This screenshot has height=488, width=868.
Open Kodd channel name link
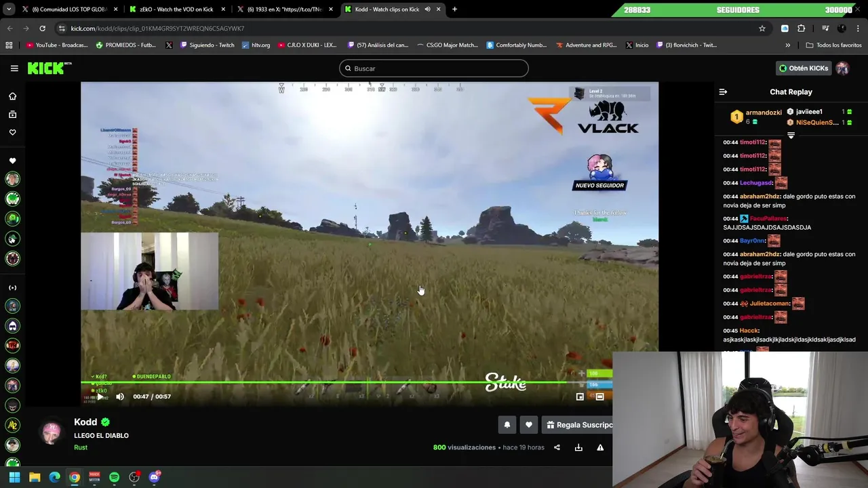(85, 422)
